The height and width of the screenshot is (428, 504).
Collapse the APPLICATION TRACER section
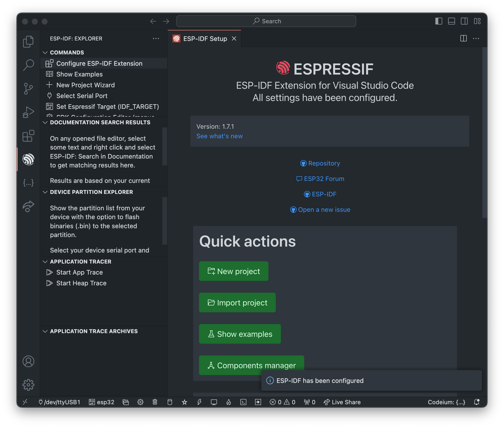tap(81, 262)
